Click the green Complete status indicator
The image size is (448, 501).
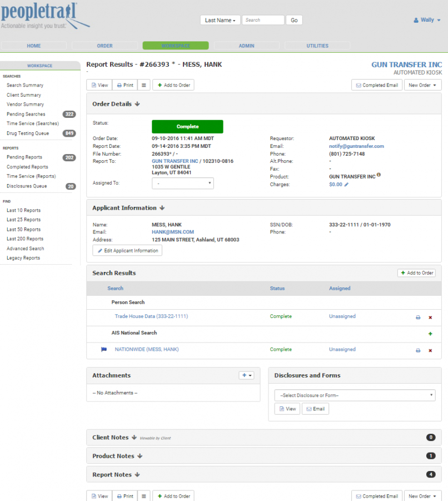[187, 127]
